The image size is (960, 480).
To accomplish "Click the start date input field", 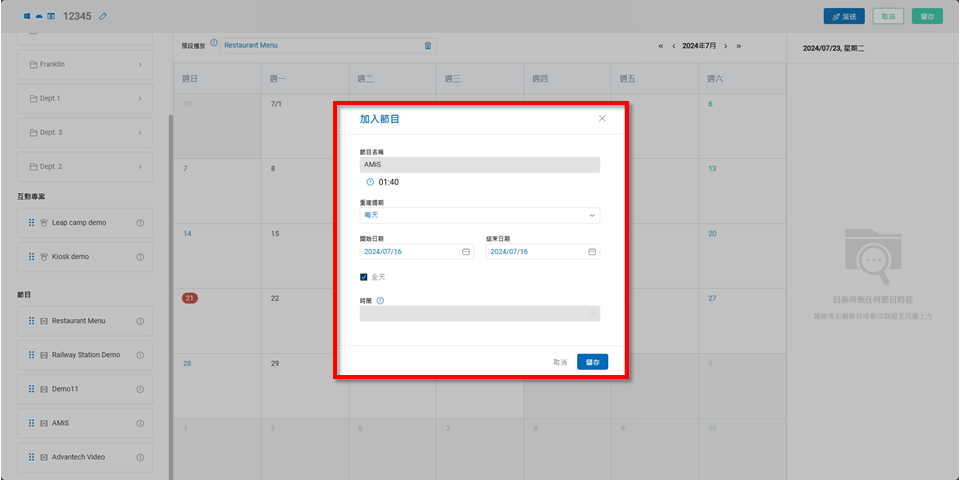I will 410,252.
